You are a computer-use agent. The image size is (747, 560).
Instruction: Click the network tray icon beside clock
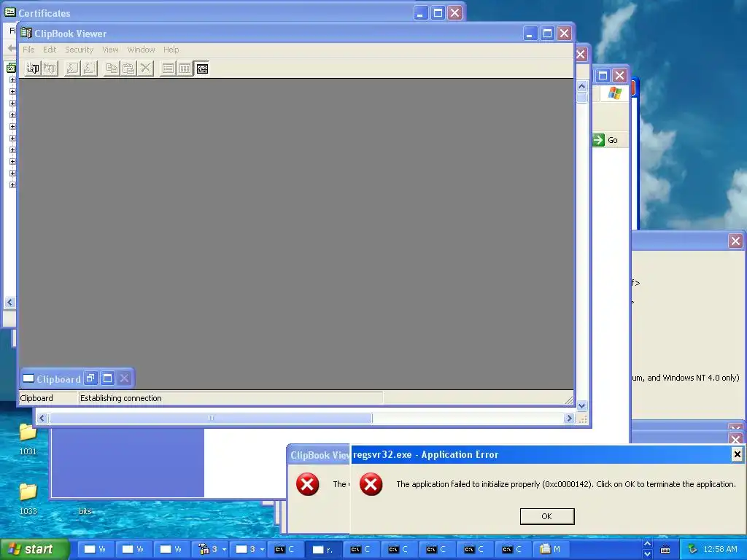[x=693, y=549]
